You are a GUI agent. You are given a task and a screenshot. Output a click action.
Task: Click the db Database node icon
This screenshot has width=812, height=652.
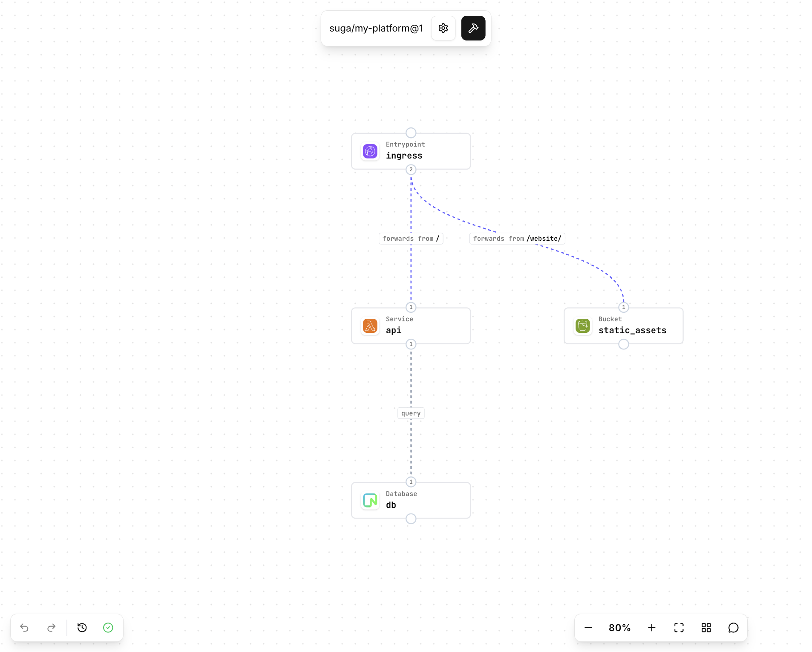370,501
